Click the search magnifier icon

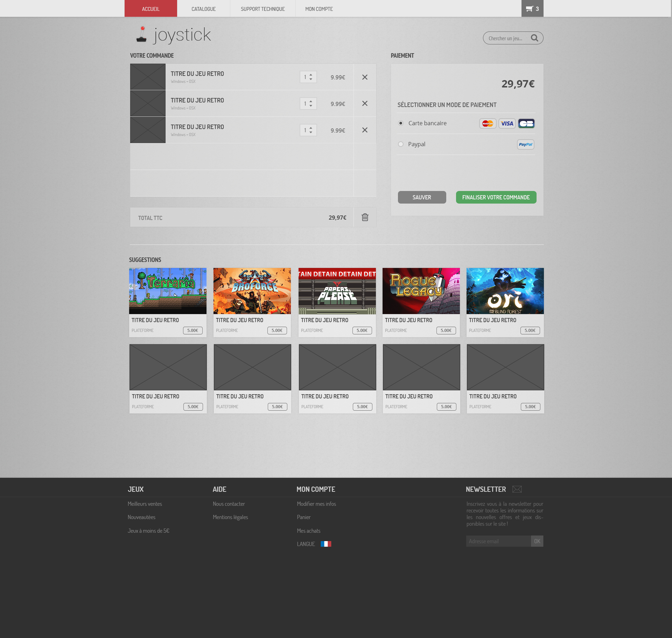(534, 38)
